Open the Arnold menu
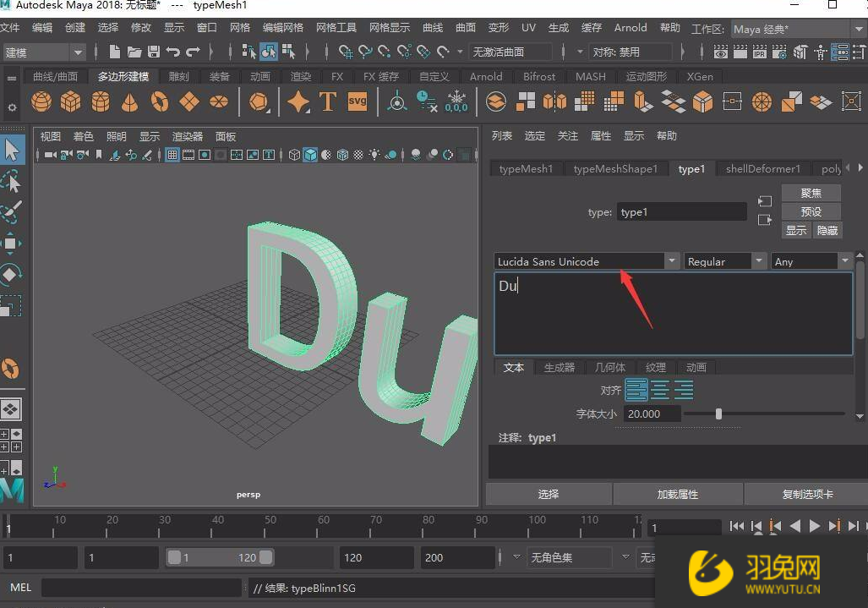This screenshot has height=608, width=868. 631,27
